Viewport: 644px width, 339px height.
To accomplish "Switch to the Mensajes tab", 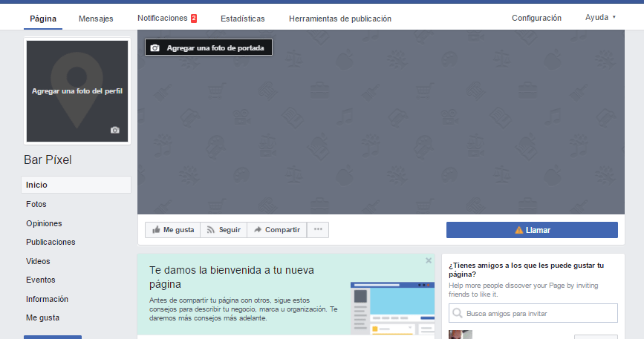I will [96, 19].
